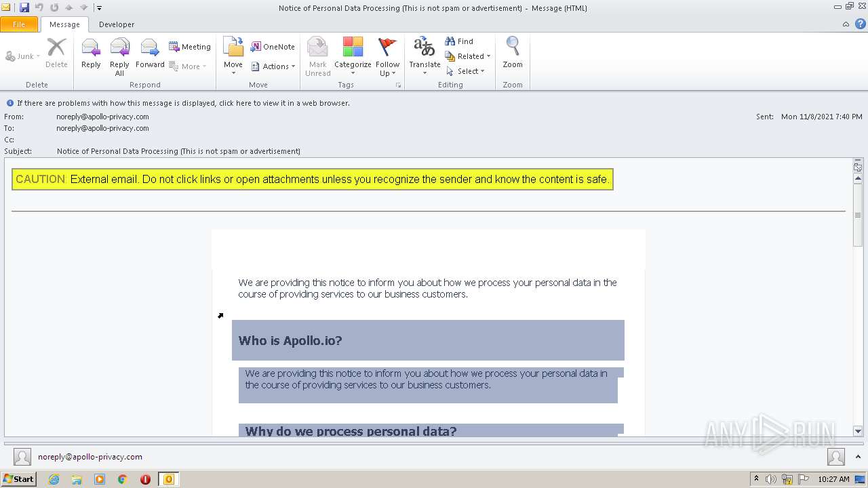The image size is (868, 488).
Task: Click the ruler toggle above the scrollbar
Action: pos(858,166)
